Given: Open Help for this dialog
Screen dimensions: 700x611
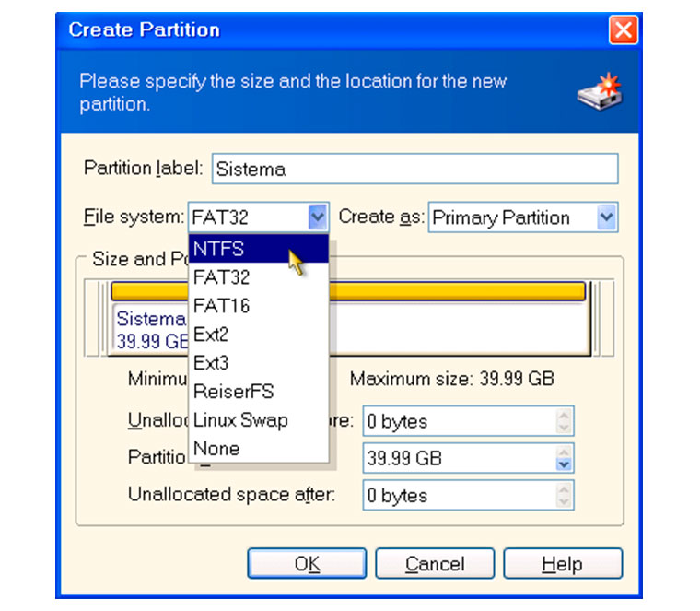Looking at the screenshot, I should [563, 564].
